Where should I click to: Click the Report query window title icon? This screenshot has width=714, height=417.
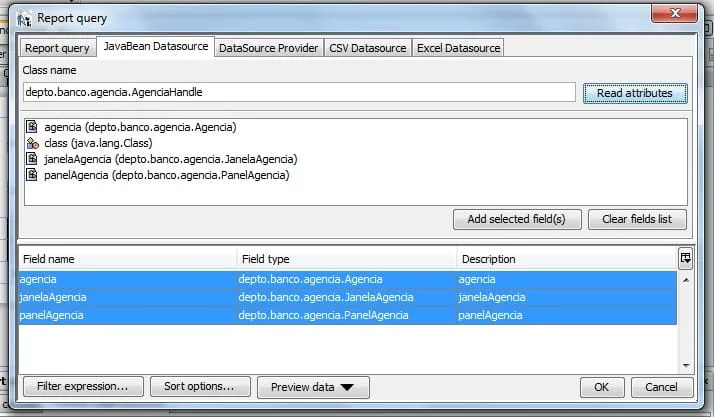pyautogui.click(x=24, y=19)
